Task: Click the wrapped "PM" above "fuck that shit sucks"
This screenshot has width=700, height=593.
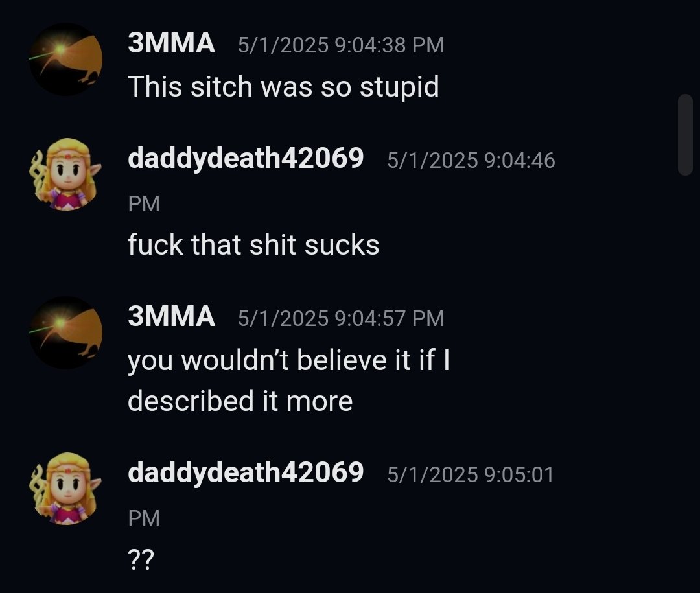Action: click(144, 203)
